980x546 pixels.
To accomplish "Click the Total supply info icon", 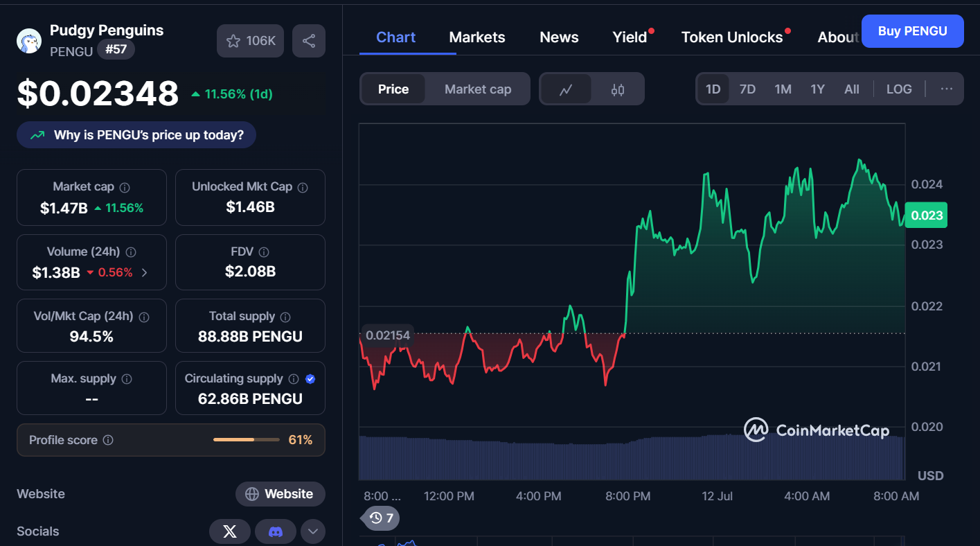I will pos(286,317).
